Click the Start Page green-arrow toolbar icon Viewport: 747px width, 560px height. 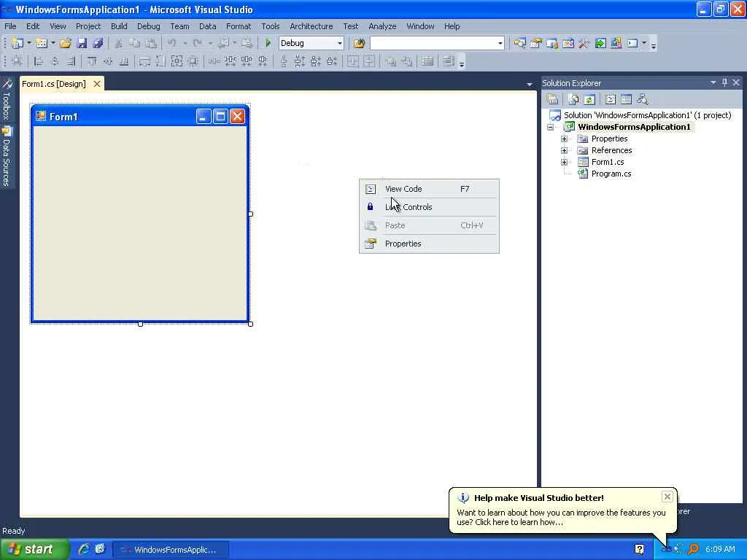coord(600,43)
